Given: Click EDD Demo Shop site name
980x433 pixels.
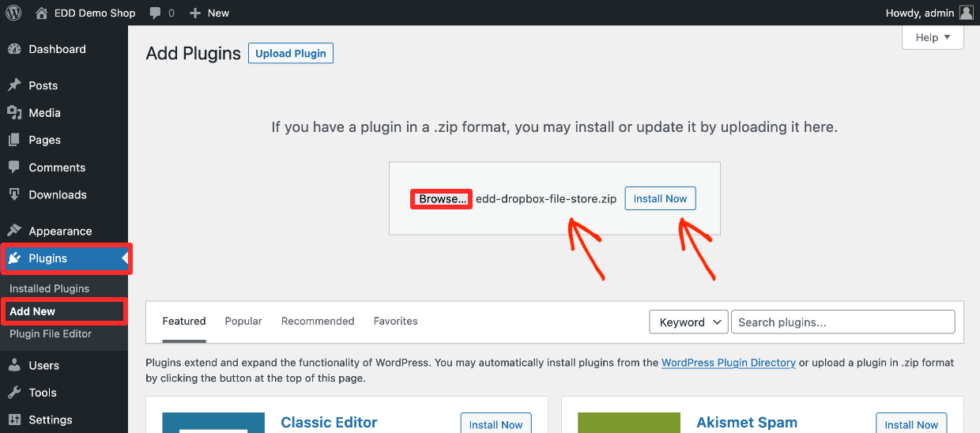Looking at the screenshot, I should pos(95,13).
